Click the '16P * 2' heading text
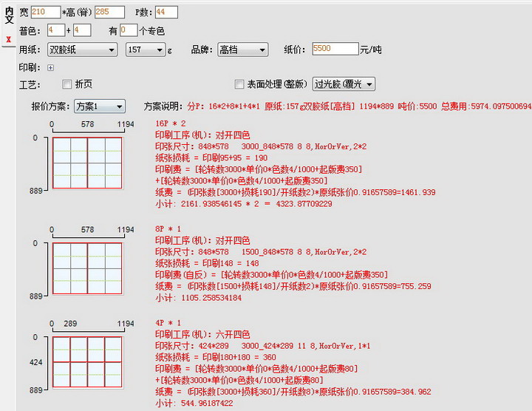This screenshot has height=411, width=532. point(171,123)
